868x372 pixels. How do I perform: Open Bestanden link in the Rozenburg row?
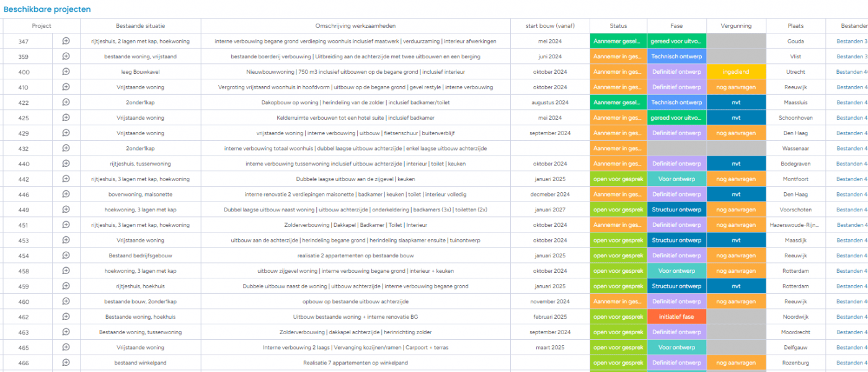[x=852, y=363]
